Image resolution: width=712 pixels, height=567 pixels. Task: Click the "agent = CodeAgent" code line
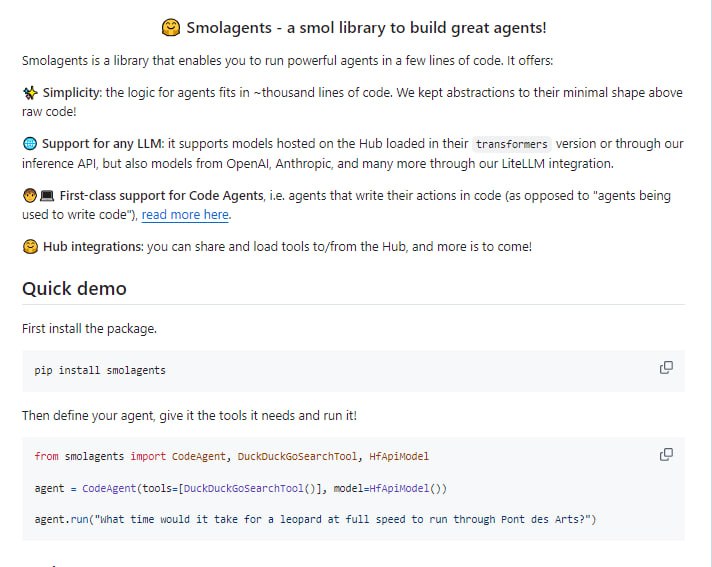click(240, 488)
